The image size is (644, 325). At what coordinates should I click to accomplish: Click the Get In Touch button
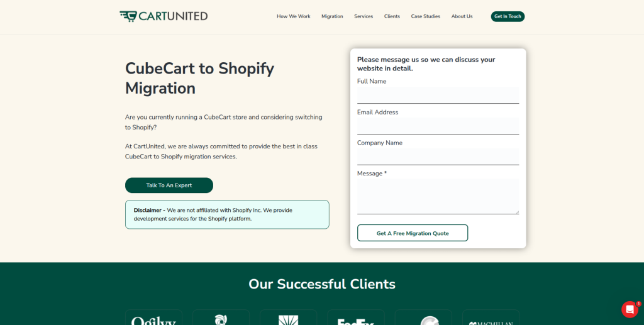click(508, 16)
